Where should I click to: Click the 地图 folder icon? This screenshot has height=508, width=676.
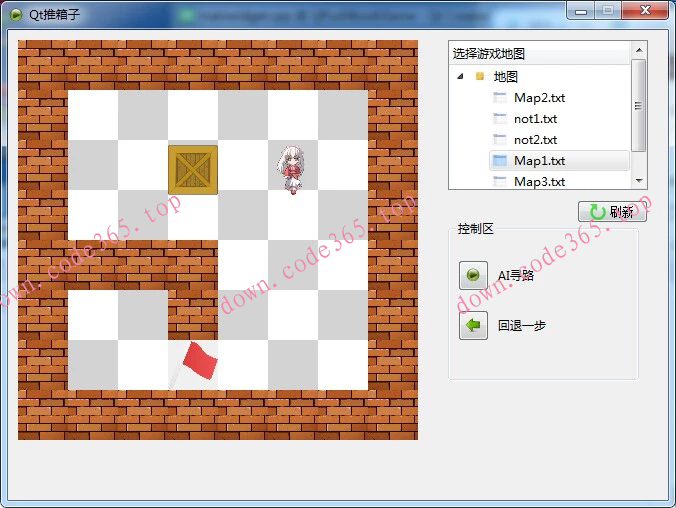click(479, 76)
